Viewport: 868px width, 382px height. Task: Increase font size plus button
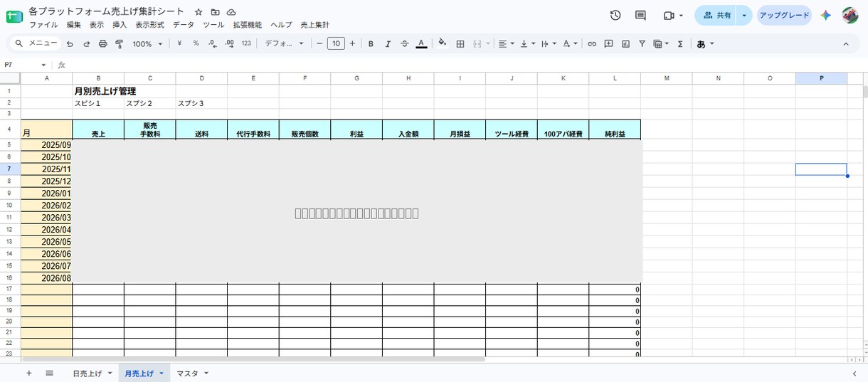pos(352,43)
